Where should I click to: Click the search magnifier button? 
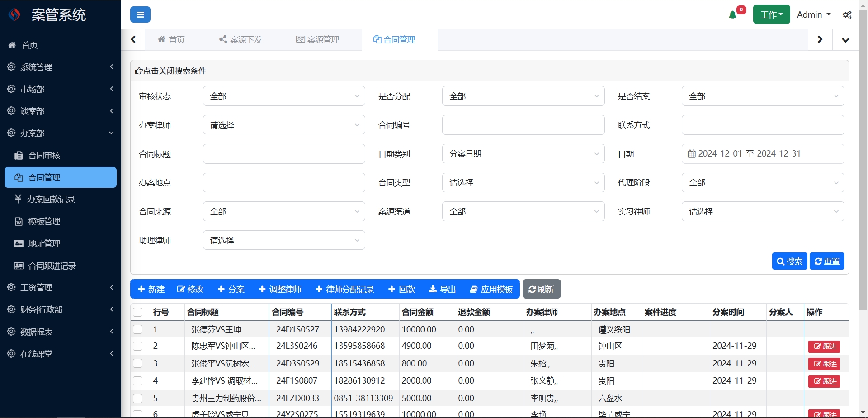coord(789,261)
